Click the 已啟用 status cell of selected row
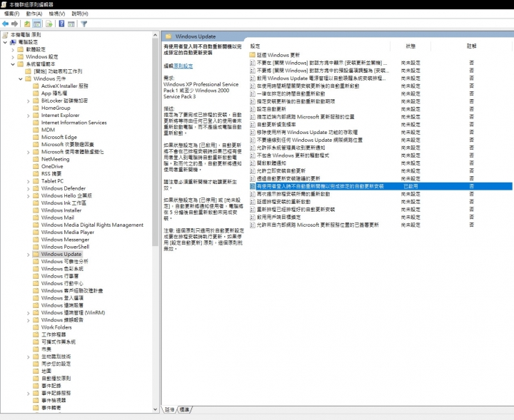This screenshot has width=514, height=420. pos(410,186)
